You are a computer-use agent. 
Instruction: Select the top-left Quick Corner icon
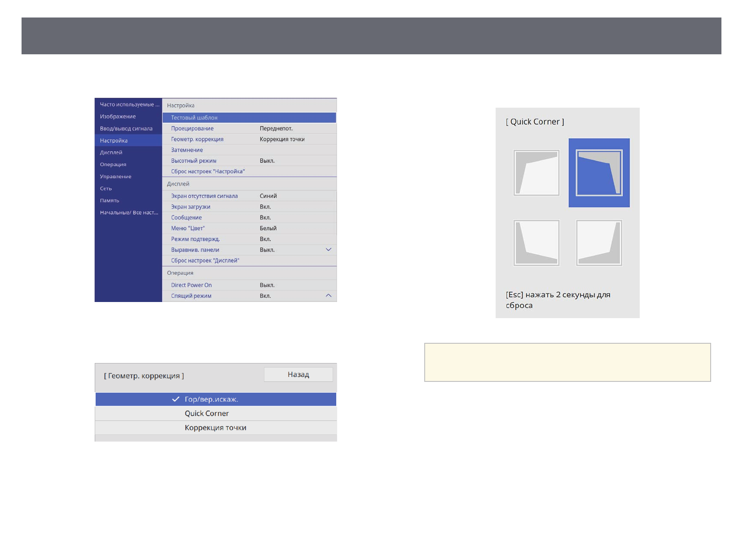tap(536, 173)
